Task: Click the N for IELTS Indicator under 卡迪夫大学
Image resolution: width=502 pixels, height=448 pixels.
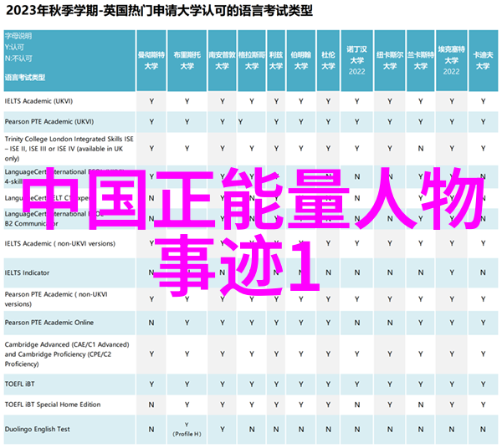Action: 483,272
